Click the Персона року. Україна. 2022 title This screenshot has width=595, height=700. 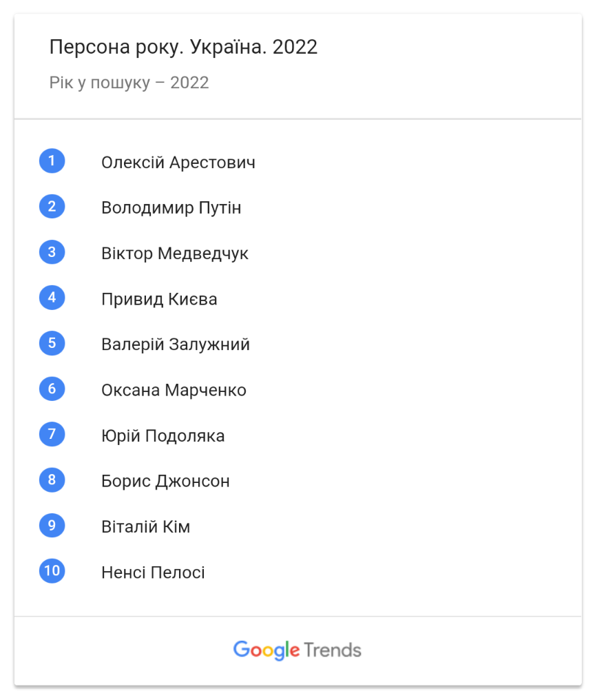tap(183, 47)
